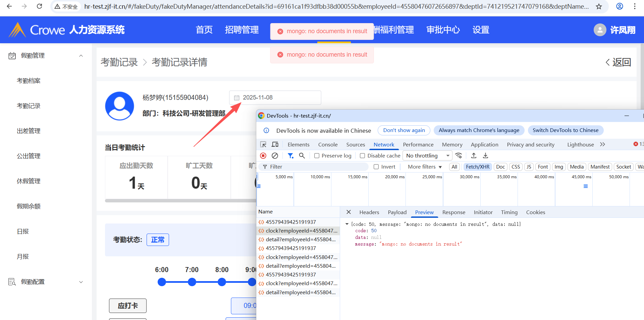The height and width of the screenshot is (320, 644).
Task: Click the DevTools inspect element icon
Action: coord(263,144)
